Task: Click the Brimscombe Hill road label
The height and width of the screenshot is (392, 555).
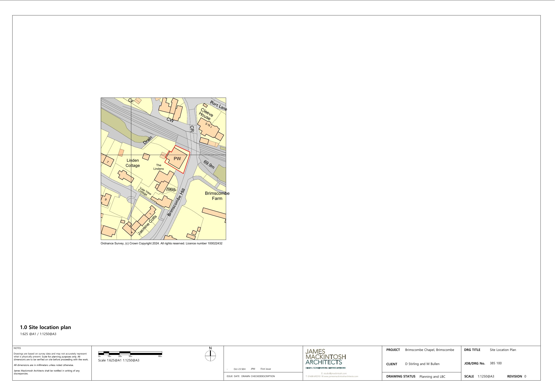Action: 176,202
